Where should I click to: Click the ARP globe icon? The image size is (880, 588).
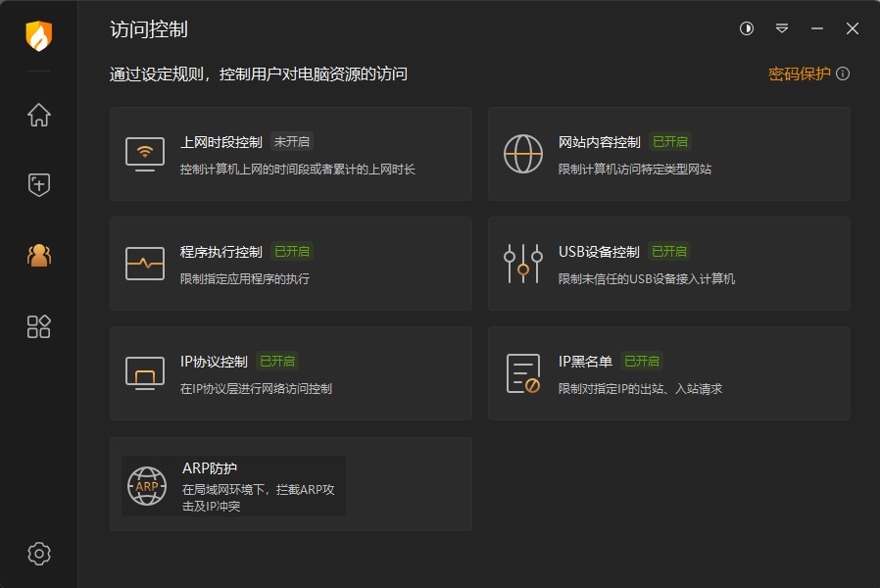click(147, 486)
